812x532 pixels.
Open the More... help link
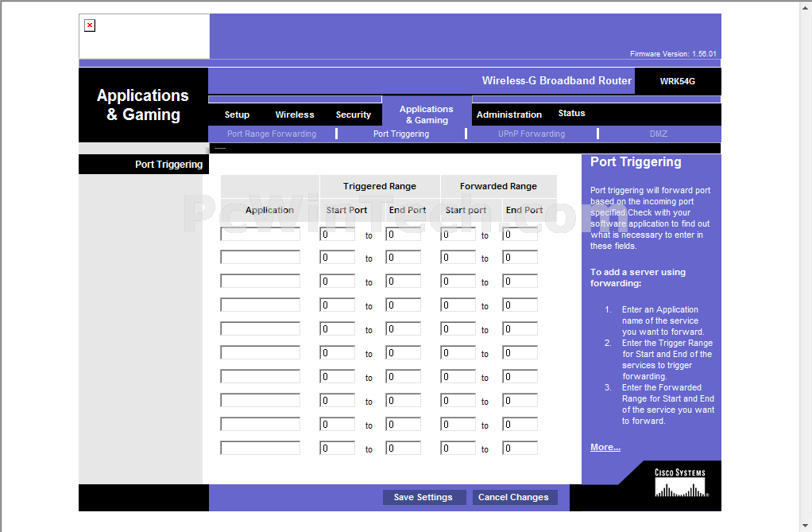[x=605, y=447]
